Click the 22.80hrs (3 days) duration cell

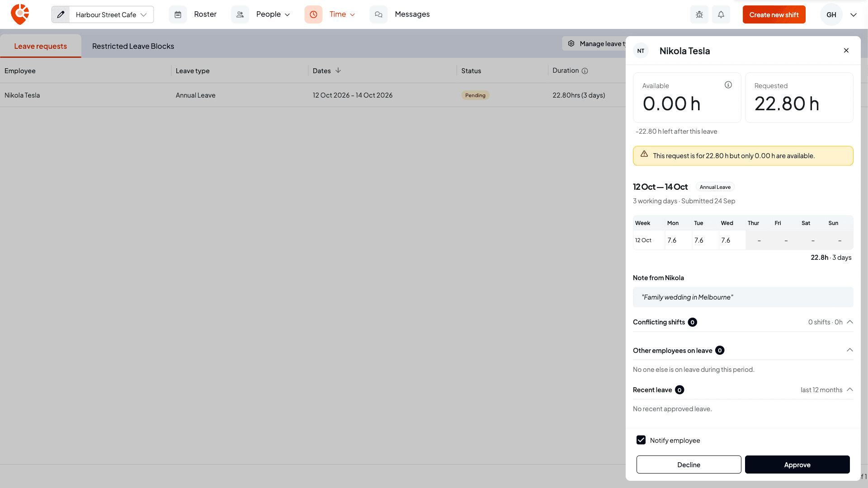tap(579, 95)
